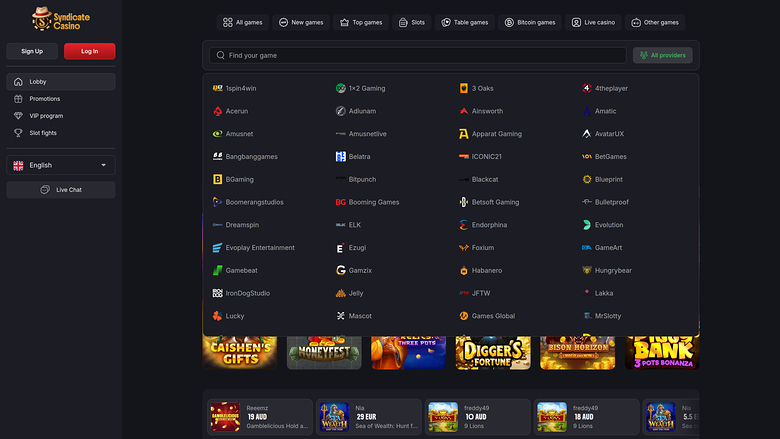Image resolution: width=780 pixels, height=439 pixels.
Task: Open the Honeyfest game thumbnail
Action: click(324, 352)
